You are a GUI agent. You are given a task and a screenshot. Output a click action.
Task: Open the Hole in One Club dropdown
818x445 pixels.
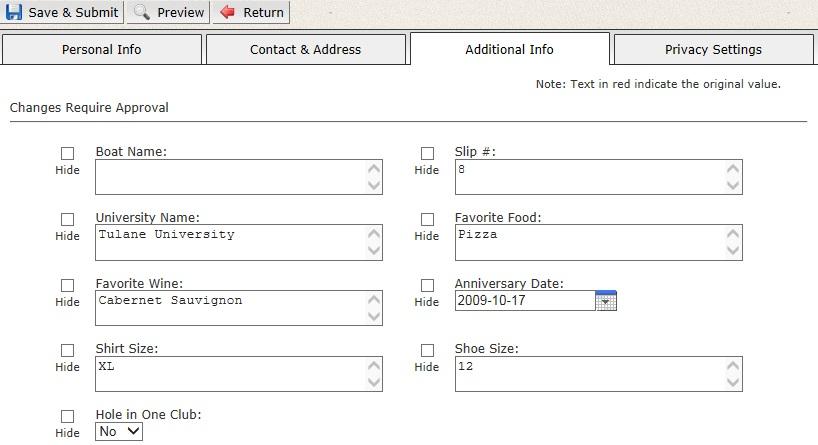(x=119, y=432)
